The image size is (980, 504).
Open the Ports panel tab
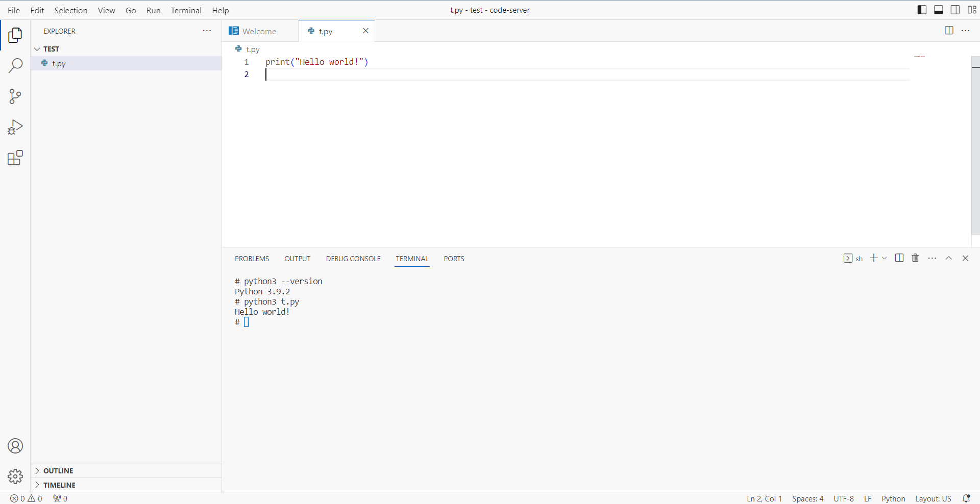click(x=454, y=259)
